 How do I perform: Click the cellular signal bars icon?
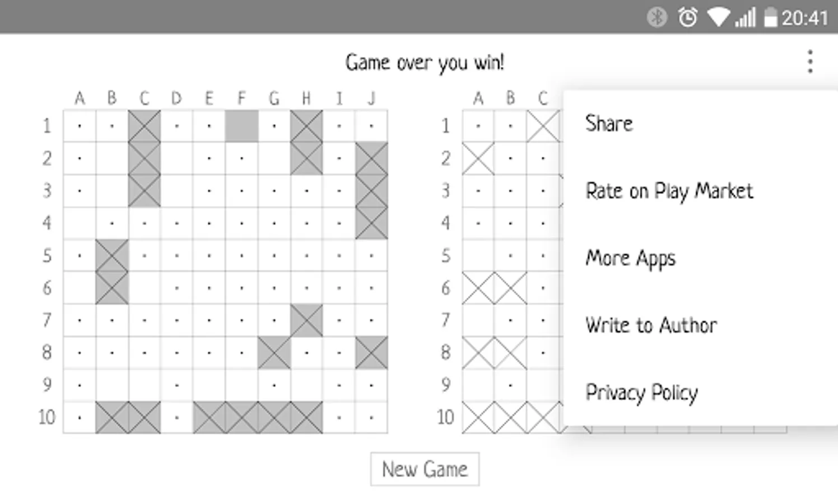[745, 17]
